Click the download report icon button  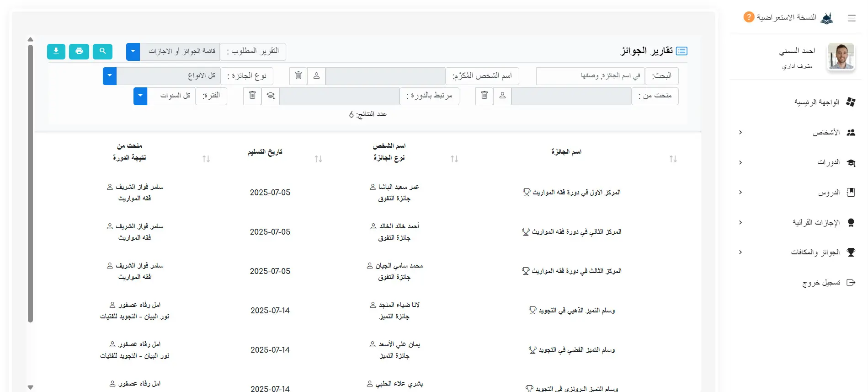[56, 51]
